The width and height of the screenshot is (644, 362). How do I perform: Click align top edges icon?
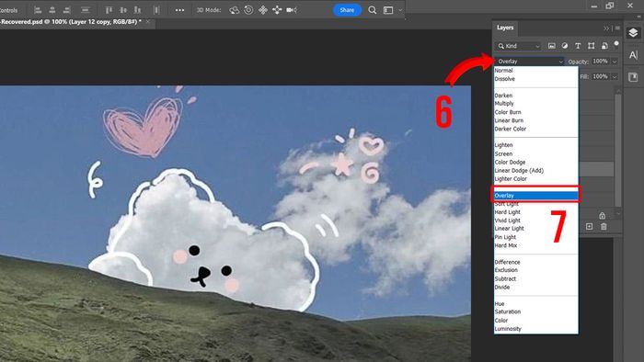point(109,10)
